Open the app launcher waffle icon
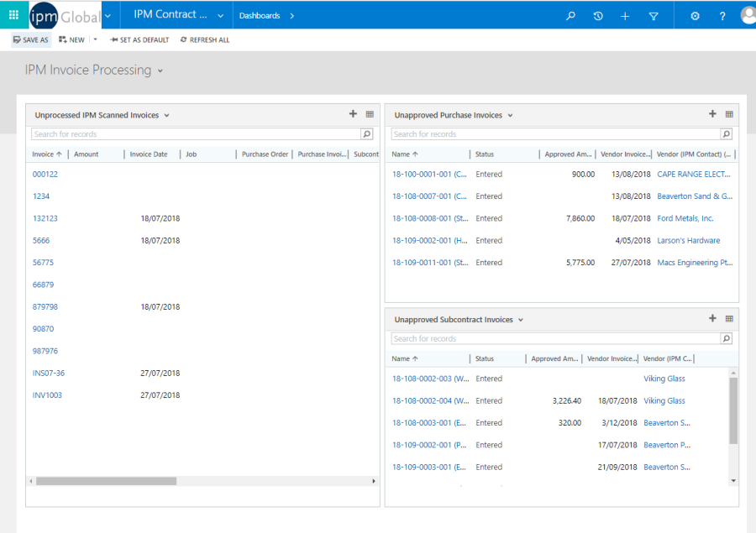Image resolution: width=756 pixels, height=533 pixels. pos(13,15)
